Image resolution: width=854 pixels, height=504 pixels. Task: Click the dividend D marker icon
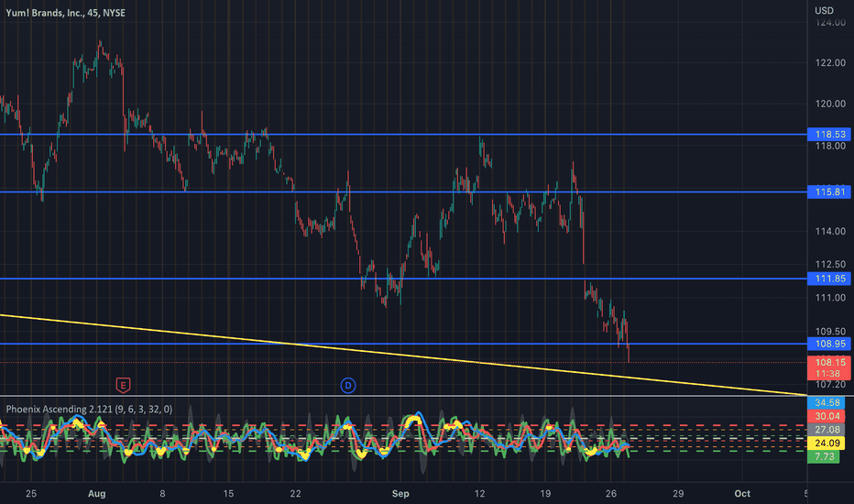[x=348, y=386]
